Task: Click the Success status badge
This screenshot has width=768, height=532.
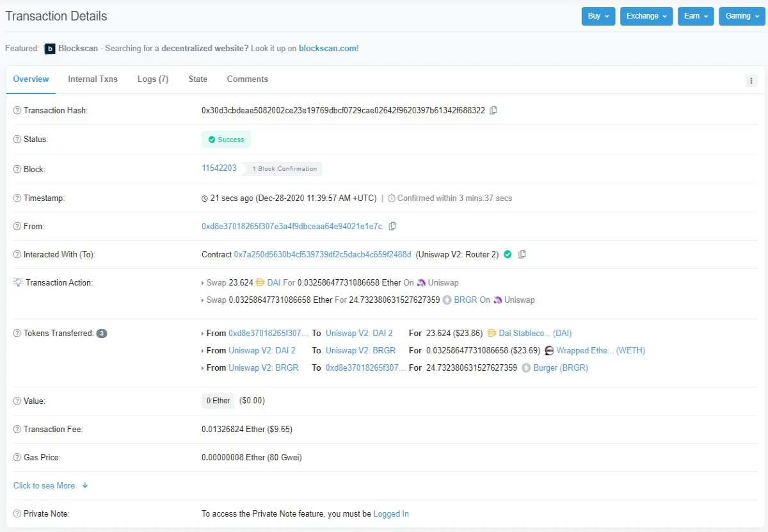Action: [227, 140]
